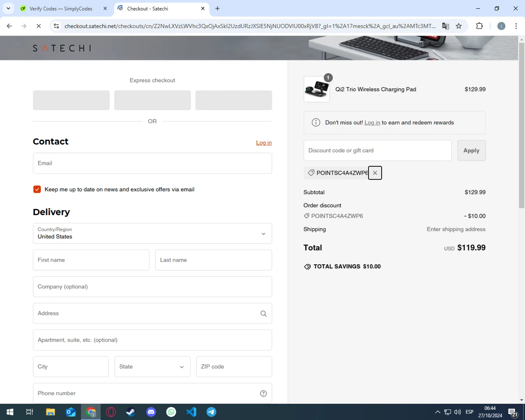Bookmark this page with the star icon
525x420 pixels.
459,26
